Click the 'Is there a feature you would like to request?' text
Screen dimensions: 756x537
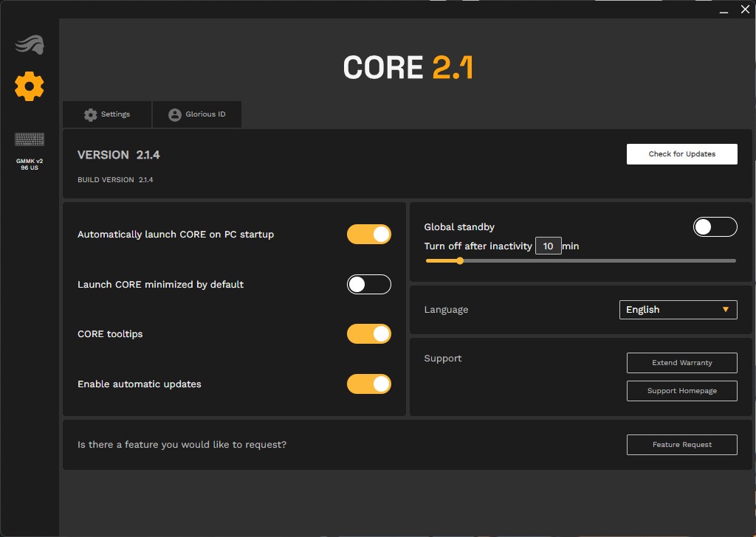pyautogui.click(x=182, y=445)
